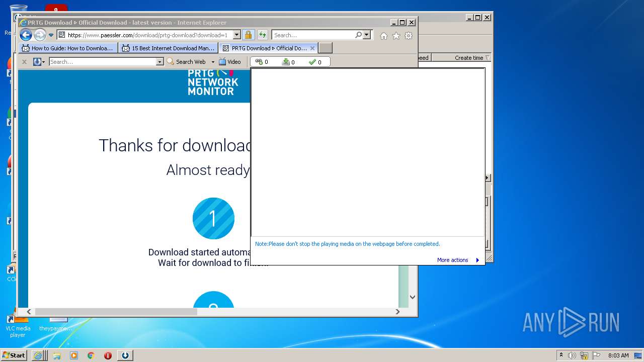Open the Action Center flag icon
644x362 pixels.
pyautogui.click(x=596, y=355)
